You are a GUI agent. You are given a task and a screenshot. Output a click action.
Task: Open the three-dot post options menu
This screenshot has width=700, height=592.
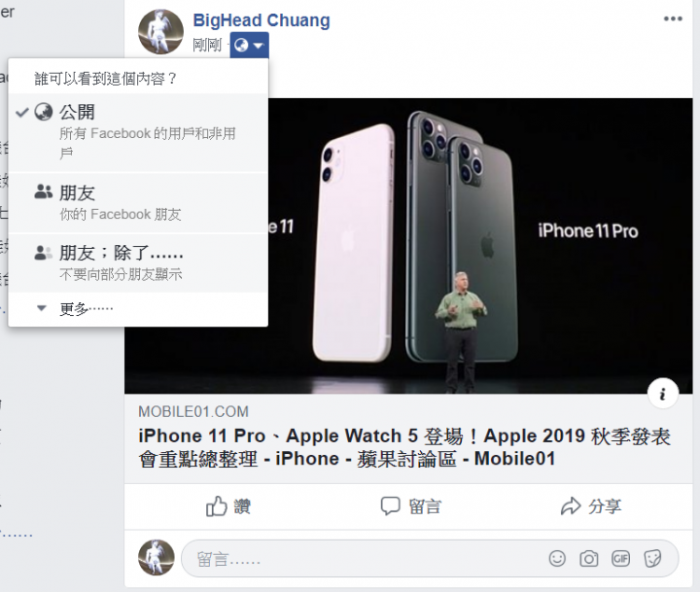673,18
